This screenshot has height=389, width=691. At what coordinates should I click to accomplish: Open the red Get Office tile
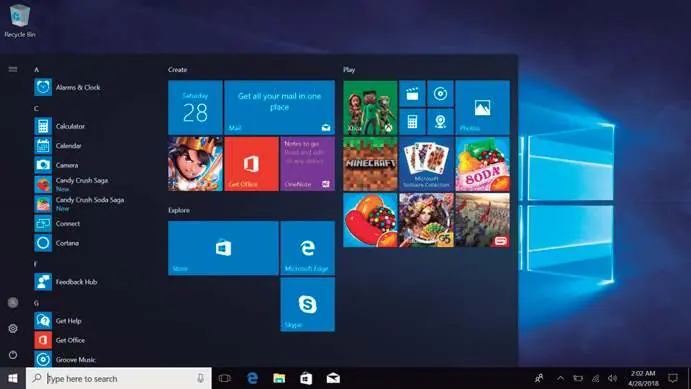[251, 164]
